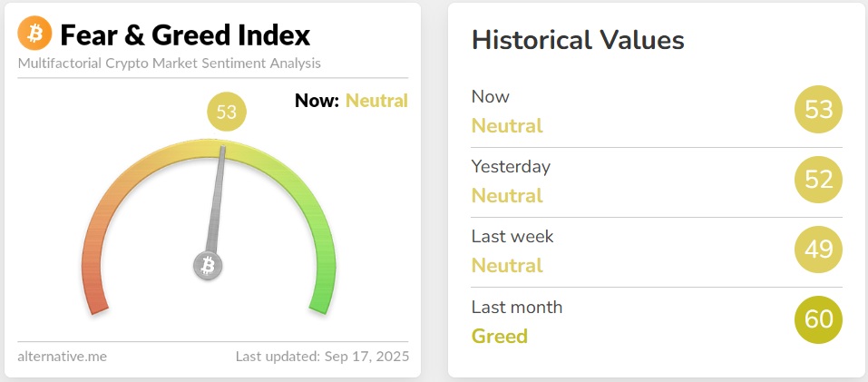This screenshot has width=868, height=382.
Task: Click the Now: Neutral status label
Action: click(x=351, y=101)
